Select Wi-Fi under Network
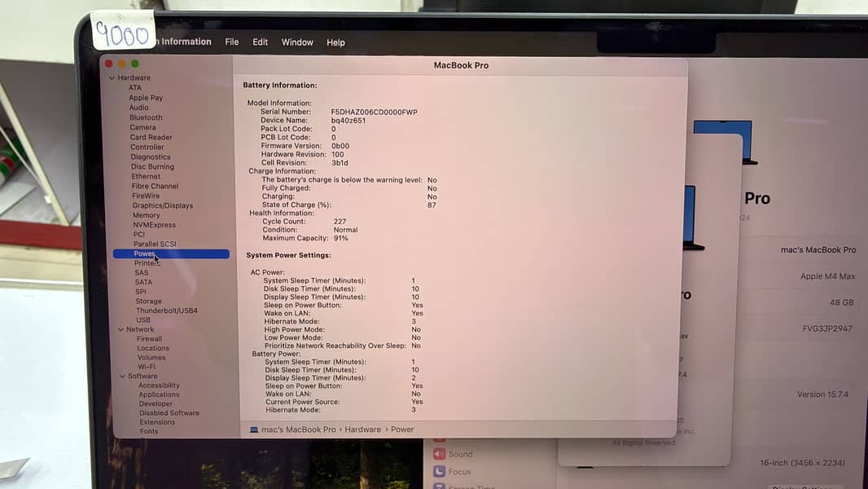The height and width of the screenshot is (489, 868). pos(146,367)
